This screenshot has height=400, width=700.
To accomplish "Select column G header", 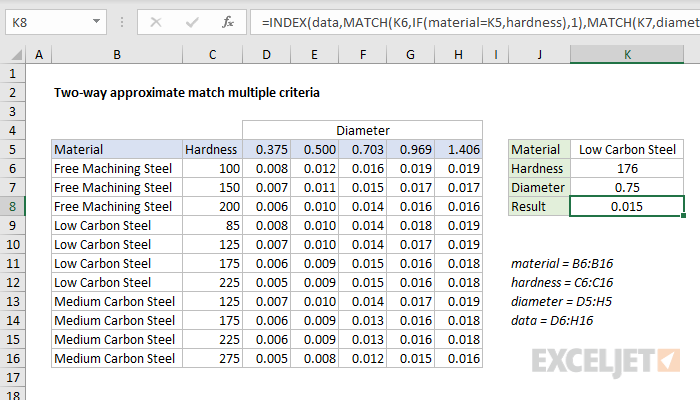I will pos(411,55).
